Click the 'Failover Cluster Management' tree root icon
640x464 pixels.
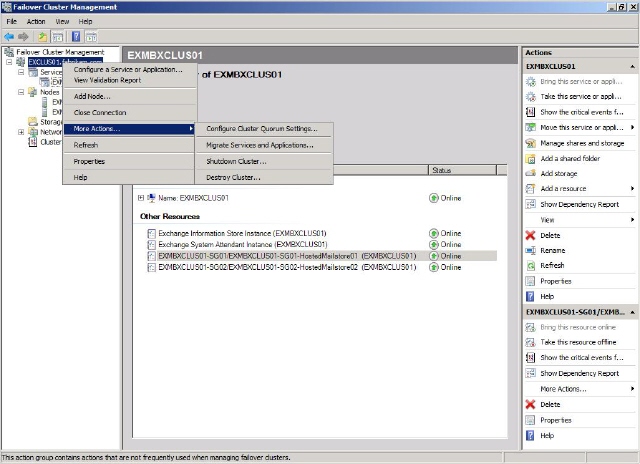9,52
